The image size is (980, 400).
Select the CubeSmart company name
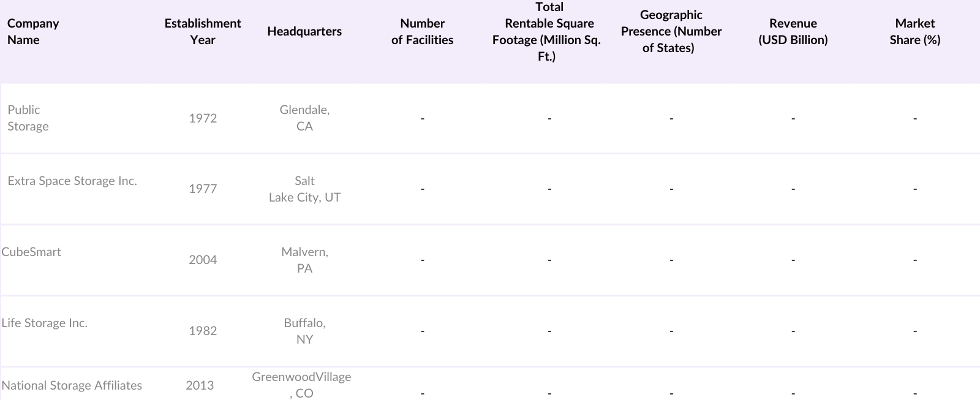(31, 252)
